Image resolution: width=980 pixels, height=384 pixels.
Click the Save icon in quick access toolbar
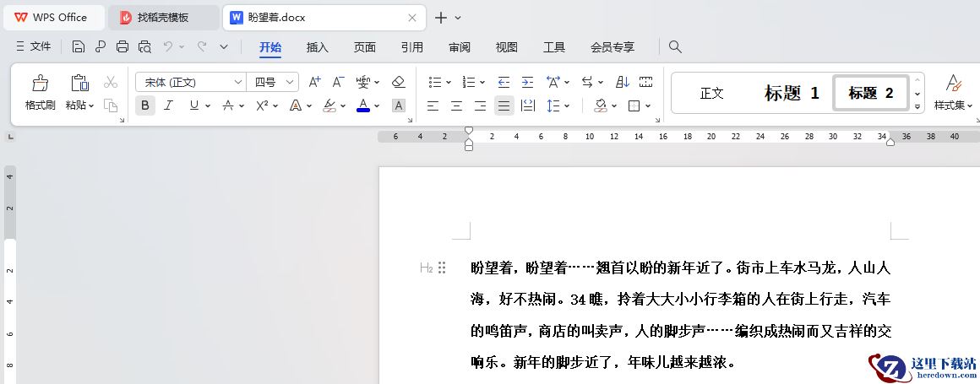pos(78,46)
